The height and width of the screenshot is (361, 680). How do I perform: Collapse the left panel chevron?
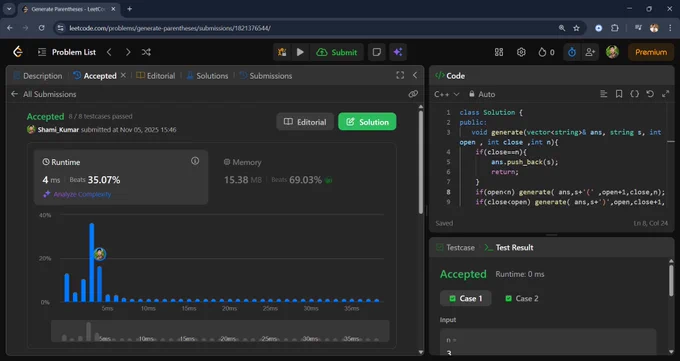click(415, 75)
